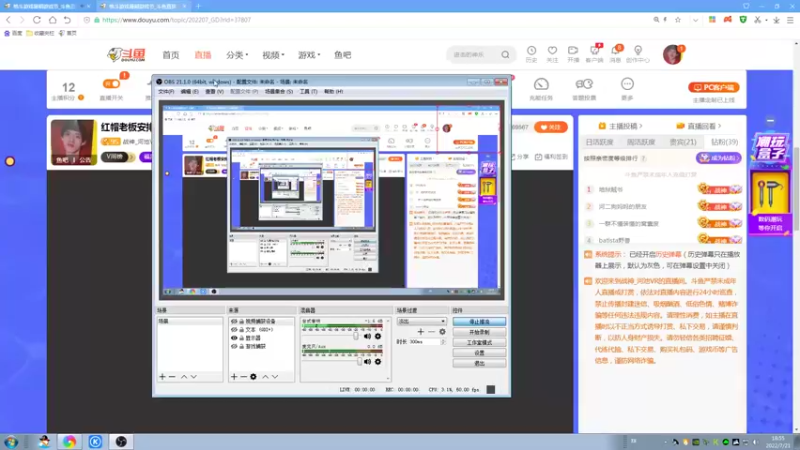Screen dimensions: 800x450
Task: Add a scene transition with plus icon
Action: tap(420, 332)
